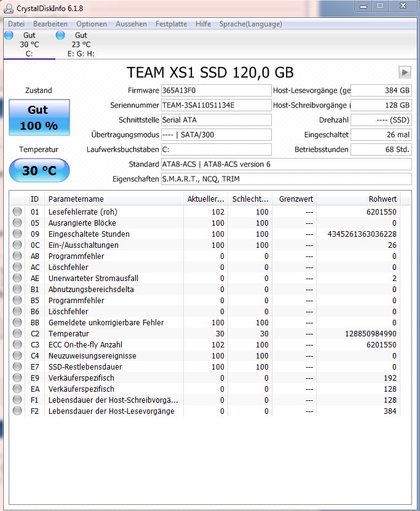The height and width of the screenshot is (511, 420).
Task: Click status icon of Unerwarteter Stromausfall row
Action: coord(17,278)
